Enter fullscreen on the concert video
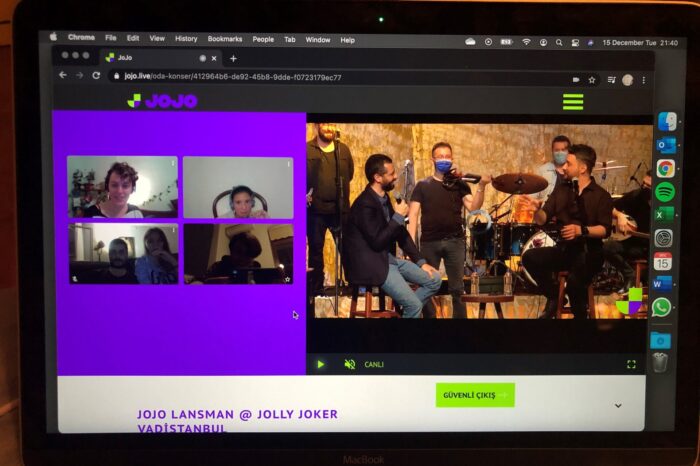 [x=631, y=364]
